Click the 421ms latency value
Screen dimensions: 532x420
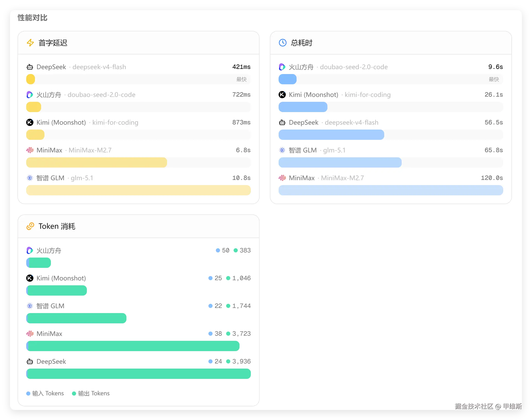point(241,67)
